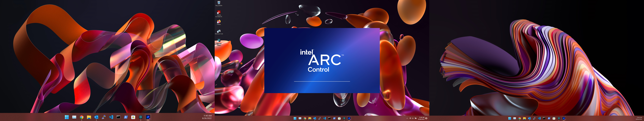Open Google Chrome on right monitor taskbar
Screen dimensions: 644x121
click(x=519, y=118)
